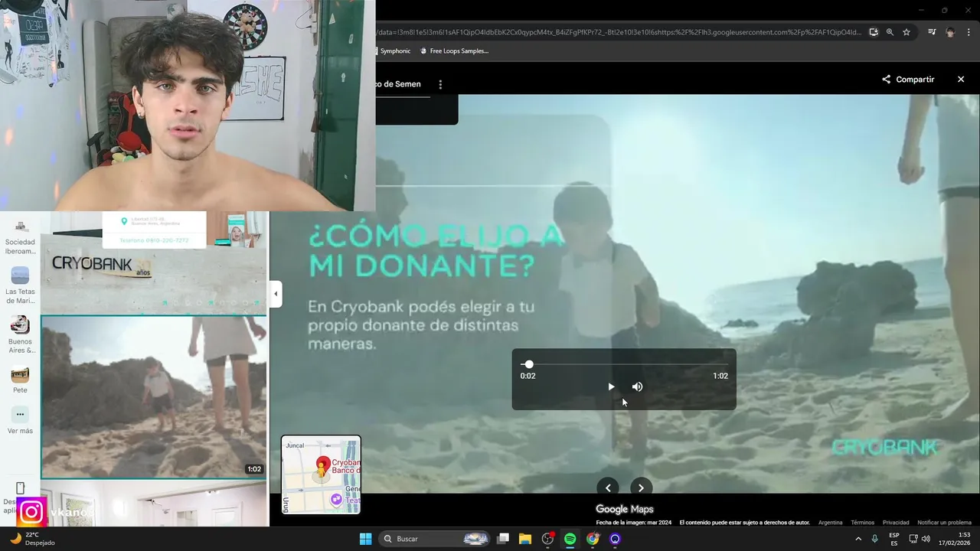Click the browser address bar URL
The width and height of the screenshot is (980, 551).
(x=619, y=32)
